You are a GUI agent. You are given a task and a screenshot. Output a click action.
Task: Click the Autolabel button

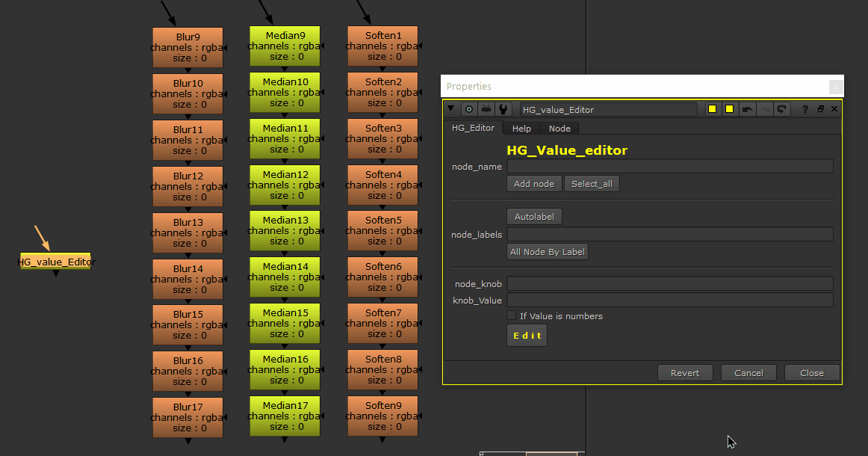point(534,216)
